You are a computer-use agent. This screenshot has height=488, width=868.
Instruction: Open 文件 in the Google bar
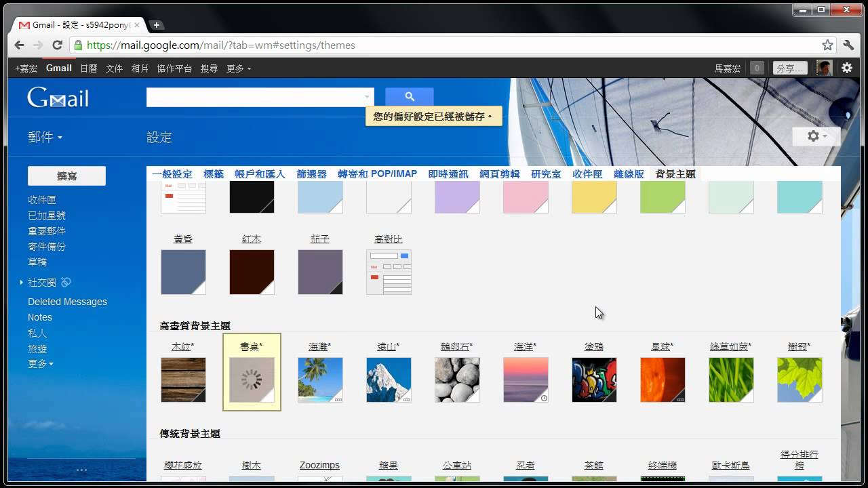115,68
